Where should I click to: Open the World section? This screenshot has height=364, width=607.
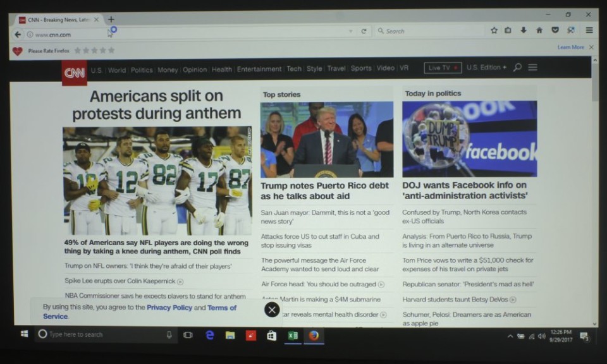pos(116,70)
